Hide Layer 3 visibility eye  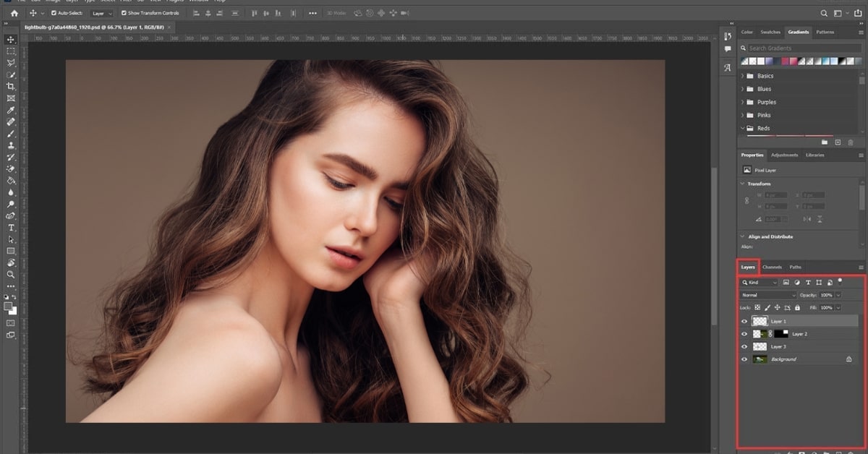coord(744,347)
